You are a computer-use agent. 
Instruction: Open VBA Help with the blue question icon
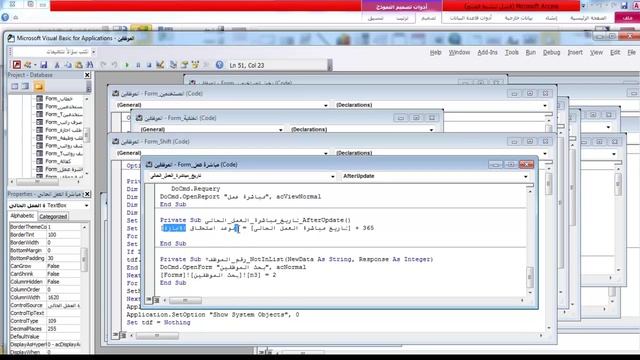click(x=219, y=65)
